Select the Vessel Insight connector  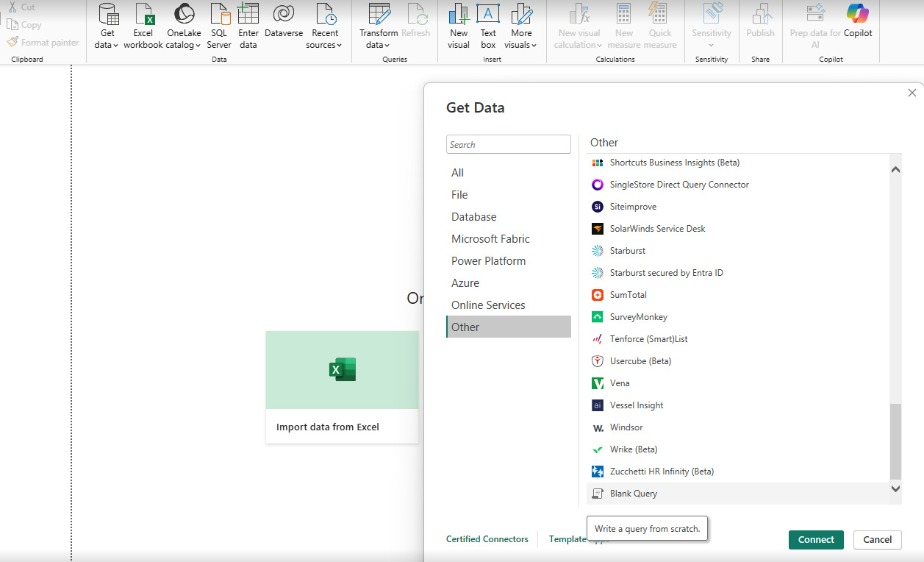pos(738,405)
